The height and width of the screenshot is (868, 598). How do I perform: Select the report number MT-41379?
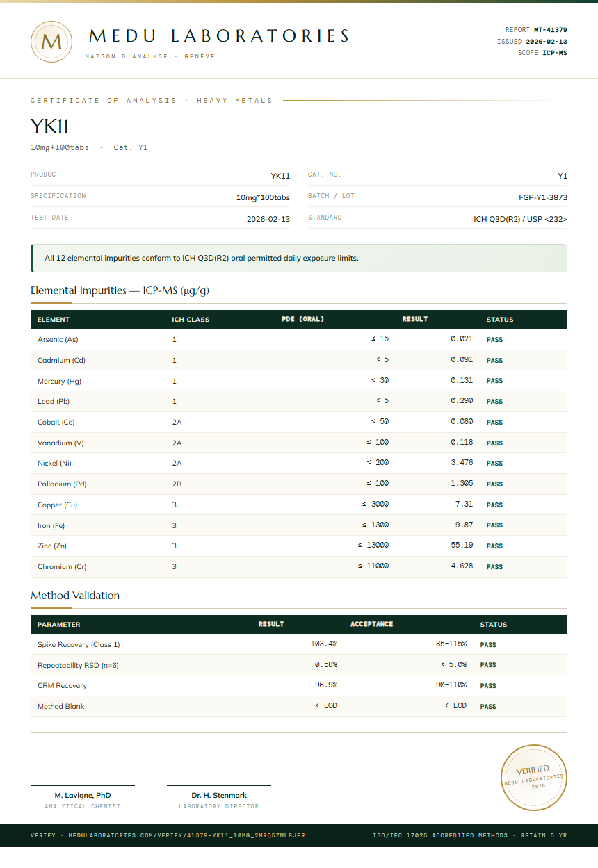[x=551, y=30]
